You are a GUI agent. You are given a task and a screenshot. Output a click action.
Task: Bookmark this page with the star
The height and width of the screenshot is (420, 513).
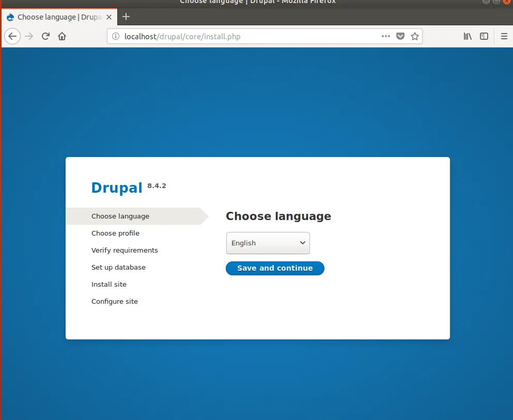pyautogui.click(x=414, y=36)
